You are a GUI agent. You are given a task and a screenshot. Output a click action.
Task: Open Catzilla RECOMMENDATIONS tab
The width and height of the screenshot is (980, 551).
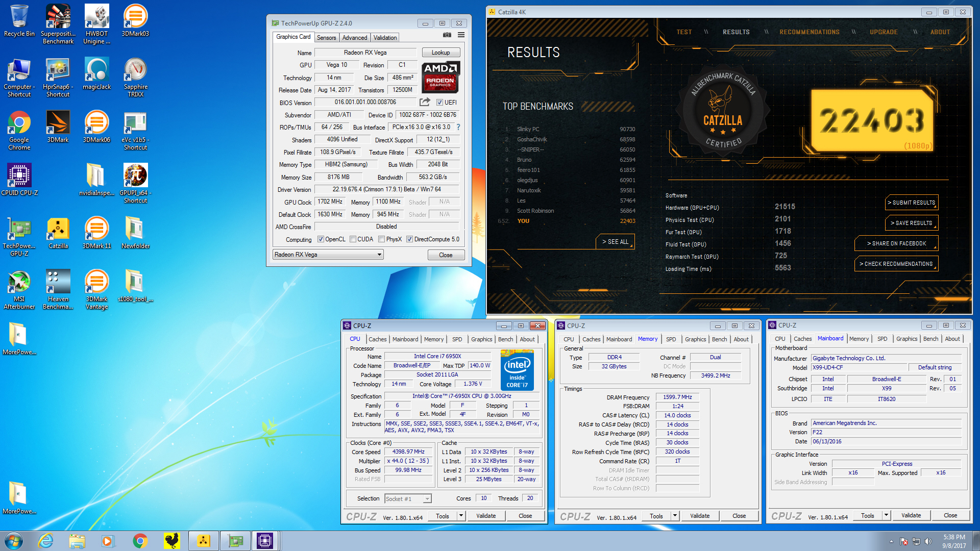[x=809, y=32]
